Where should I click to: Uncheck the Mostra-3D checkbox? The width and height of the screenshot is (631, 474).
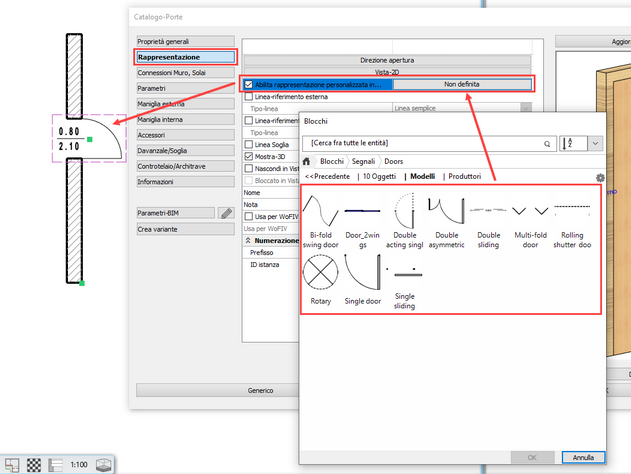tap(249, 157)
